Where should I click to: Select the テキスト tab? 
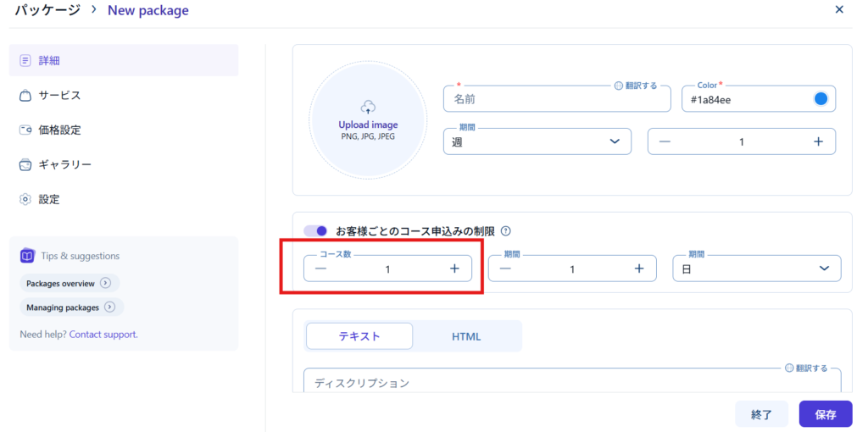coord(359,336)
